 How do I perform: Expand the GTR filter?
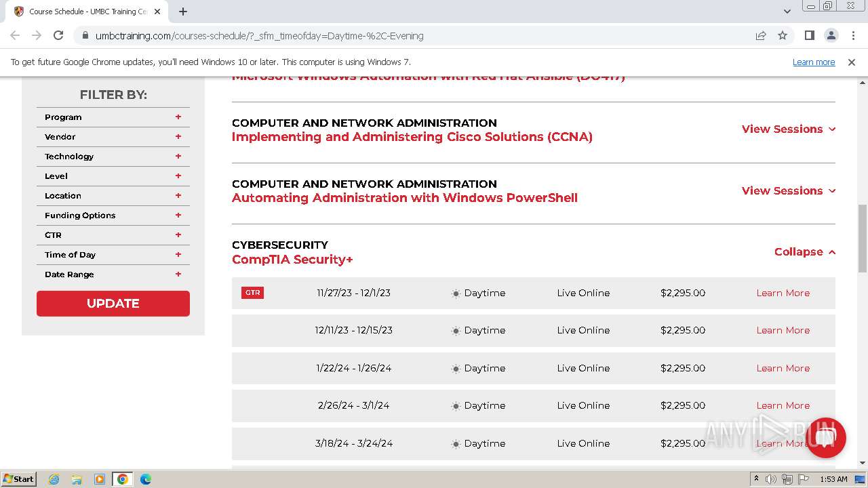coord(113,235)
